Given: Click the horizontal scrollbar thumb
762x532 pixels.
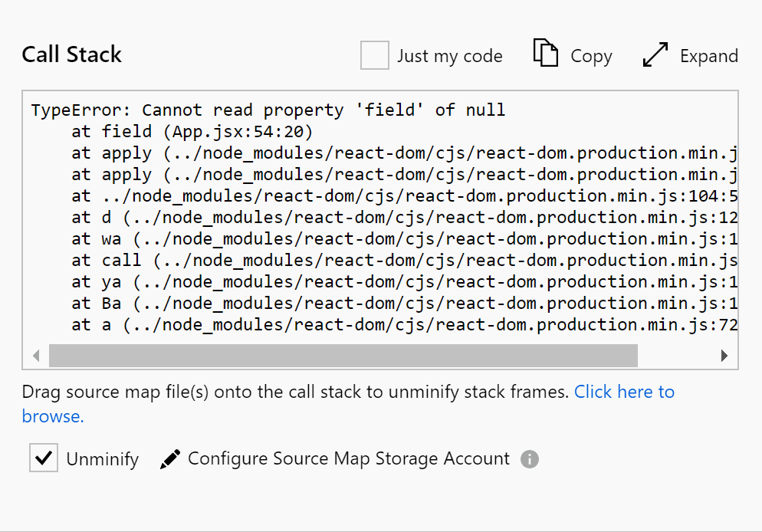Looking at the screenshot, I should click(x=343, y=356).
